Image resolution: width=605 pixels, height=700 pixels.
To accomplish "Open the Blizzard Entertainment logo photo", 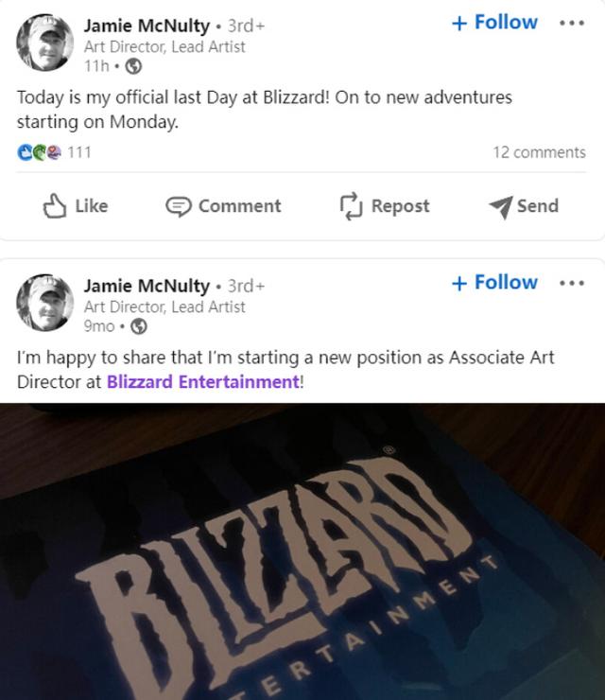I will (302, 551).
